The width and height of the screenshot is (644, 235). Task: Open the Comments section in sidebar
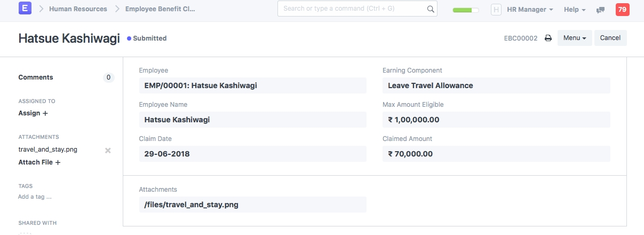click(x=36, y=77)
